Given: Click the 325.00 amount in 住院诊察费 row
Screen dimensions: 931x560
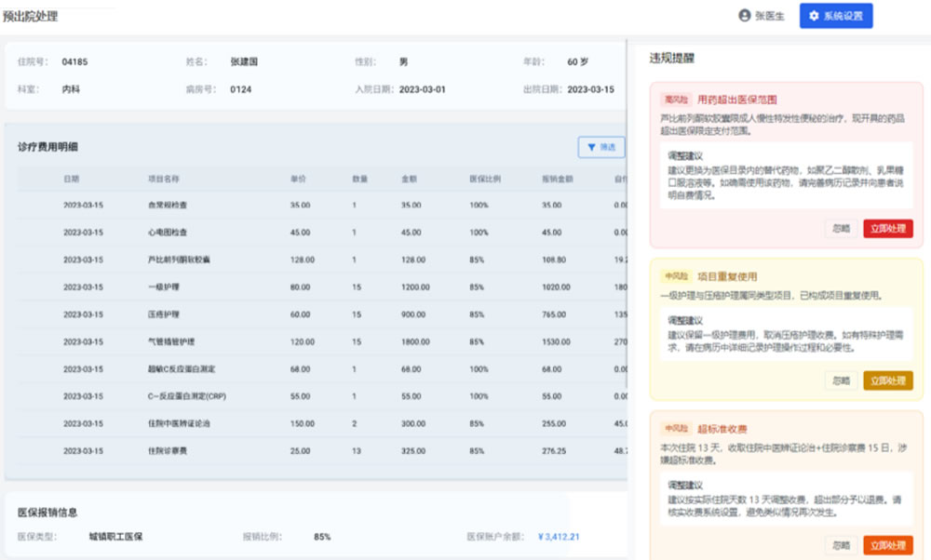Looking at the screenshot, I should click(x=413, y=451).
